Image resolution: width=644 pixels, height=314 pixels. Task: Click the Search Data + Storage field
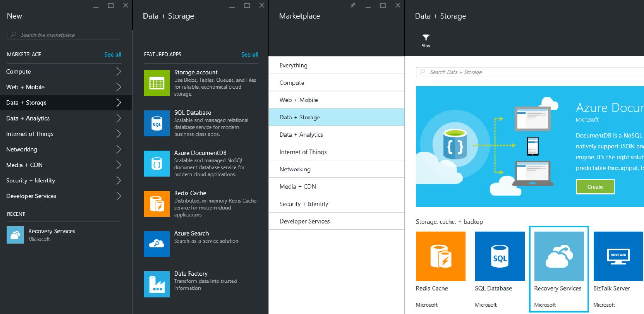click(530, 72)
